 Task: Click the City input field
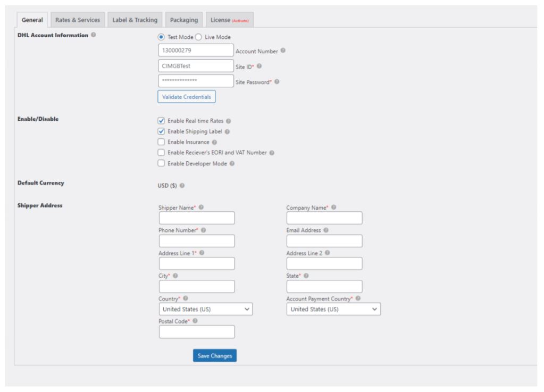coord(197,286)
